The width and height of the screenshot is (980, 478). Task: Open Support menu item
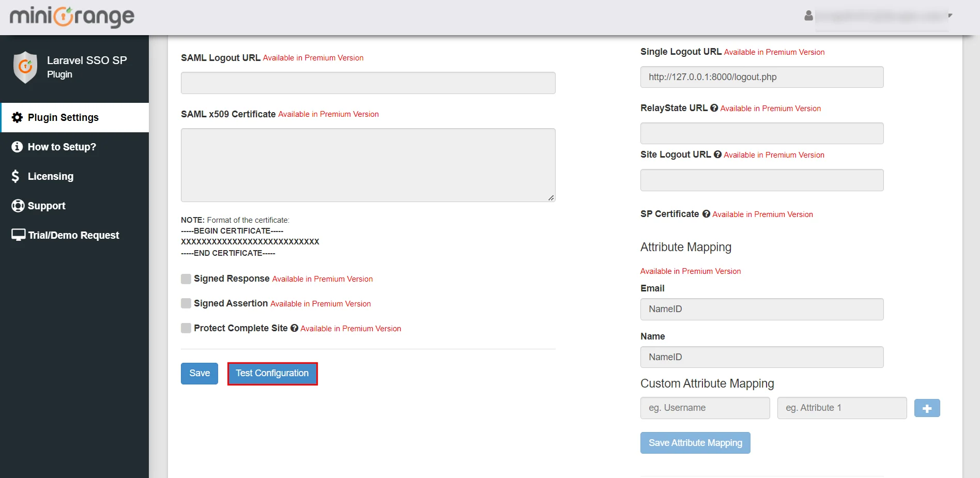pyautogui.click(x=74, y=206)
